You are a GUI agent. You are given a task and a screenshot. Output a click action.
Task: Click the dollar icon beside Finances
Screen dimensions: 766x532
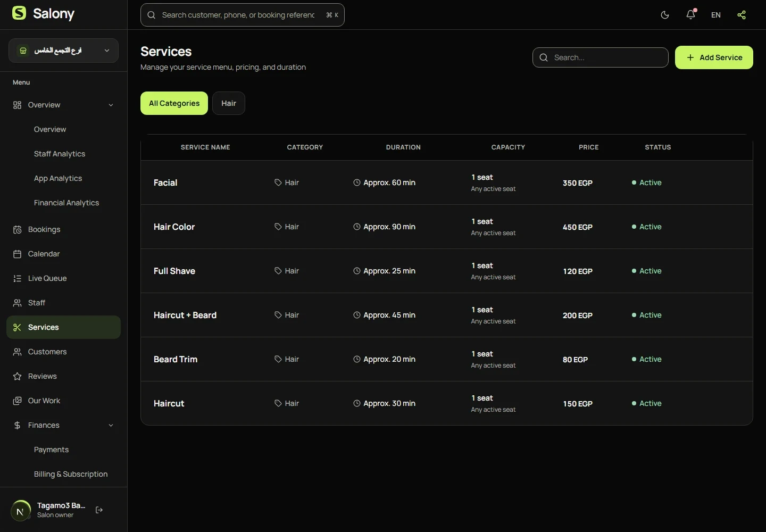[x=18, y=425]
